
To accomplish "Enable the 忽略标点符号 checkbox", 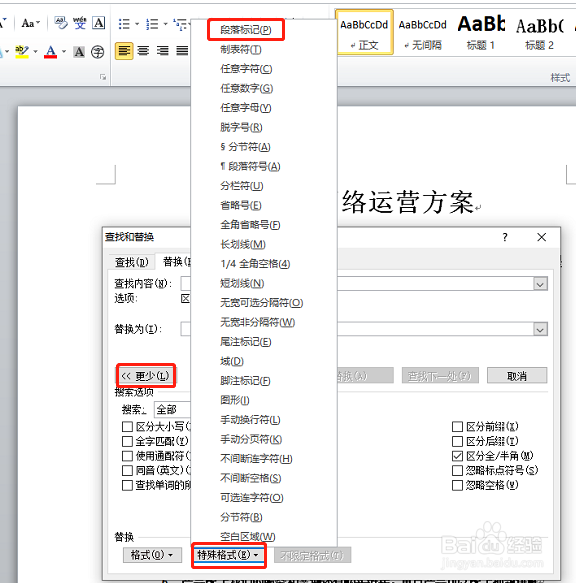I will (457, 470).
